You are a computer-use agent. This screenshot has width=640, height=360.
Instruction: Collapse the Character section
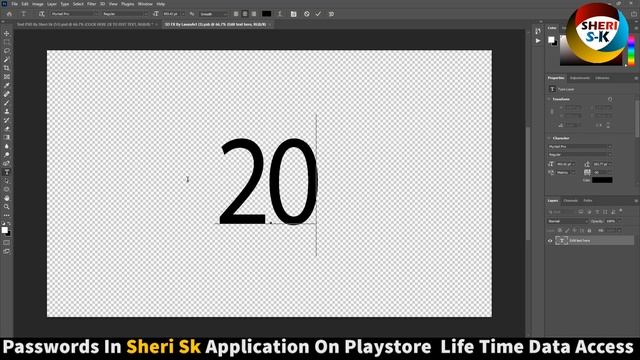tap(549, 138)
